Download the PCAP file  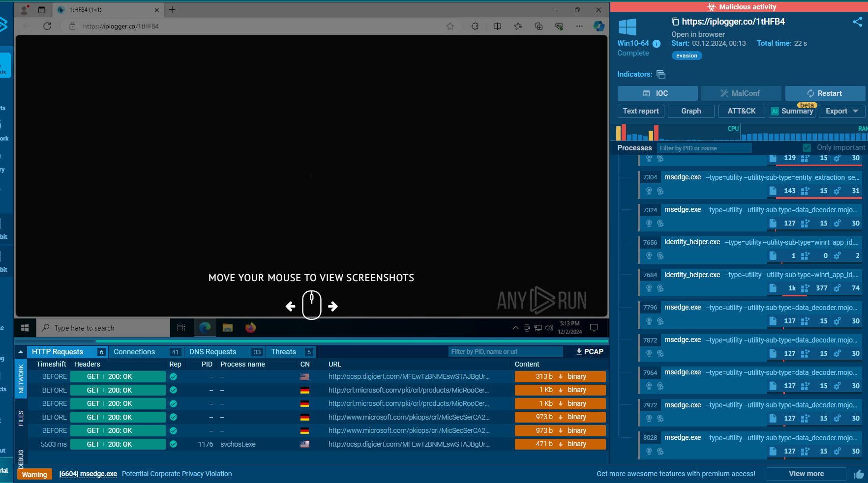tap(590, 352)
